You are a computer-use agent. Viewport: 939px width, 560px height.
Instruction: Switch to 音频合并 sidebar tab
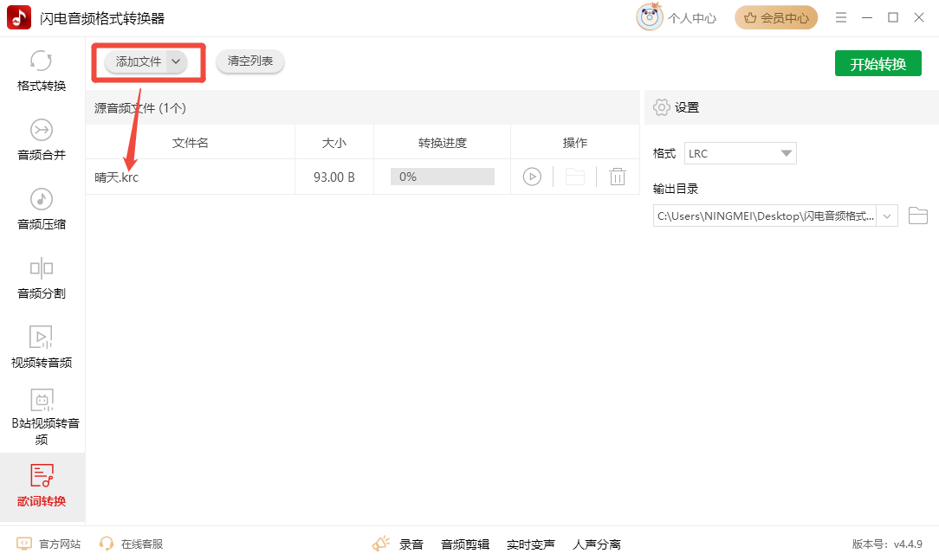pos(42,141)
